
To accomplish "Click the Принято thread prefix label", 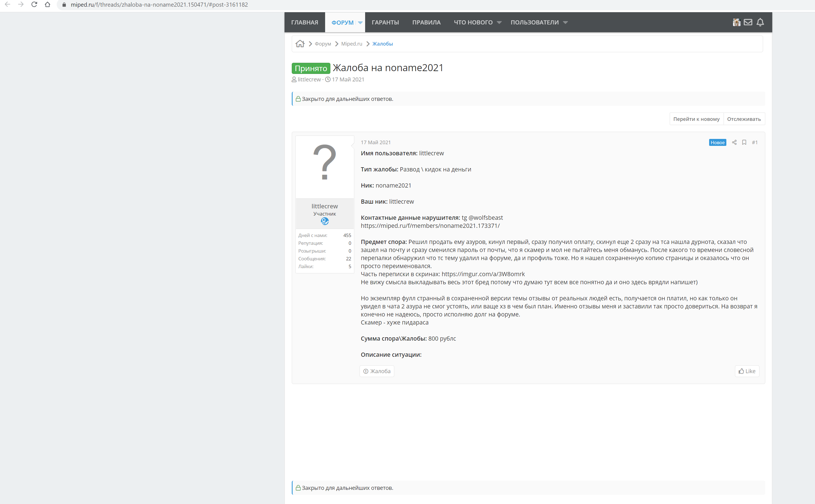I will (311, 68).
